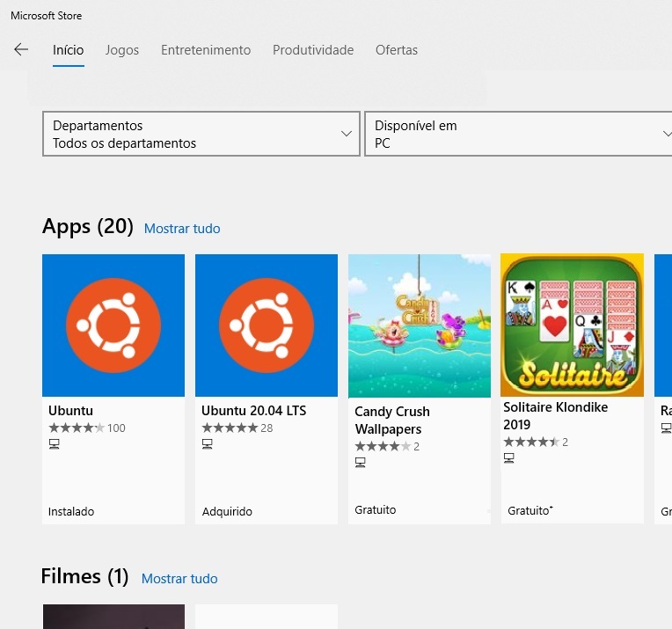Screen dimensions: 672x629
Task: Switch to the Jogos tab
Action: (122, 50)
